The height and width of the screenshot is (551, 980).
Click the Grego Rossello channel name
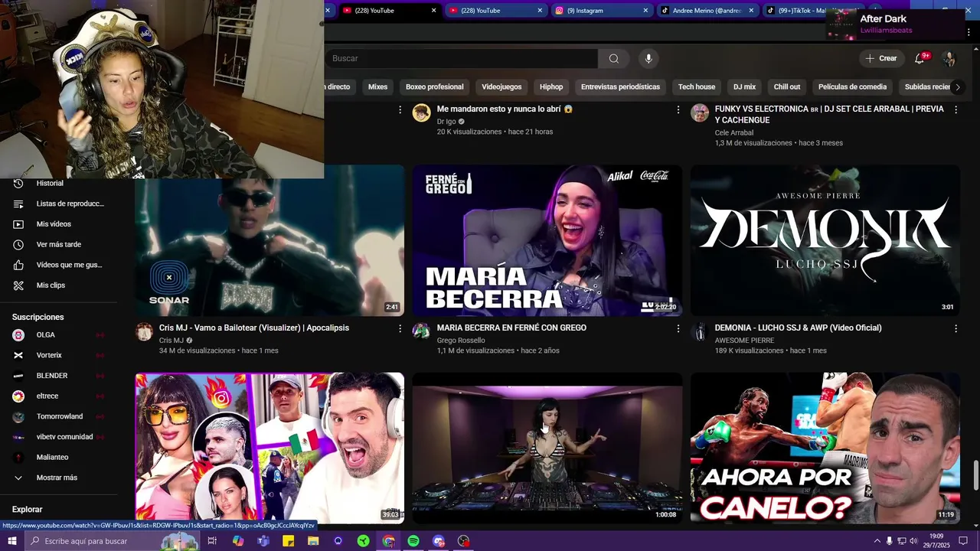pyautogui.click(x=461, y=341)
